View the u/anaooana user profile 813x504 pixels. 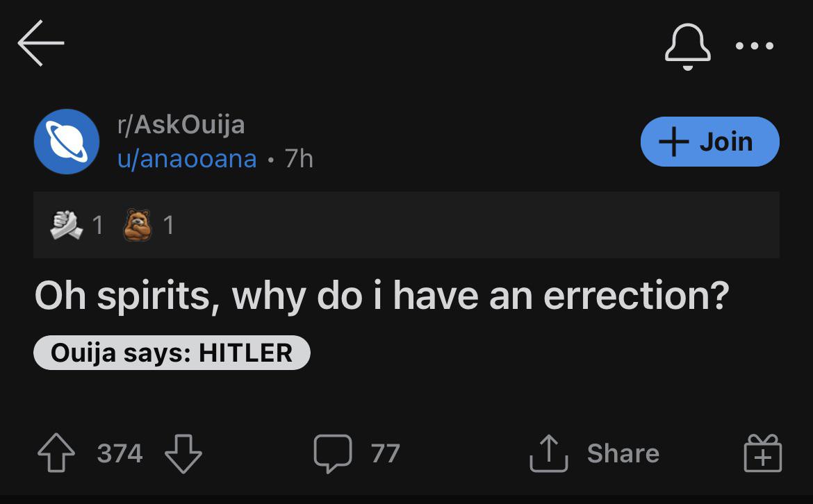[187, 159]
